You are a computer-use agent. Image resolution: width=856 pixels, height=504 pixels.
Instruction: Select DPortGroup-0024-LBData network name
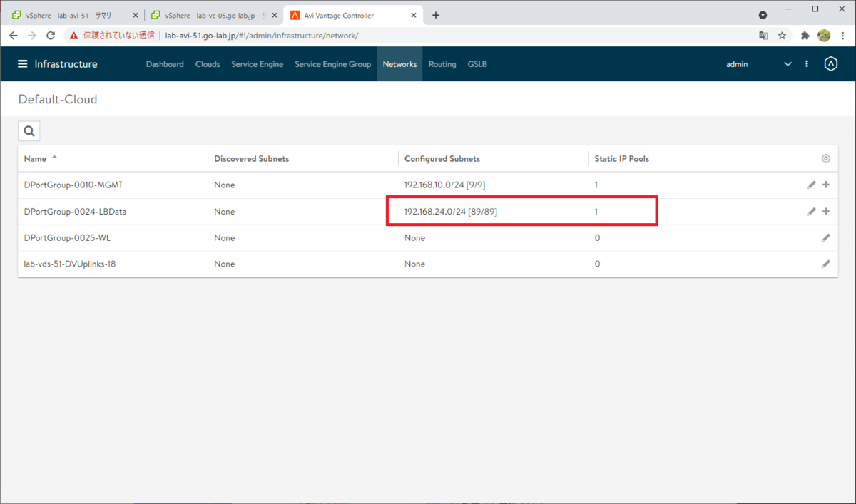[x=76, y=211]
